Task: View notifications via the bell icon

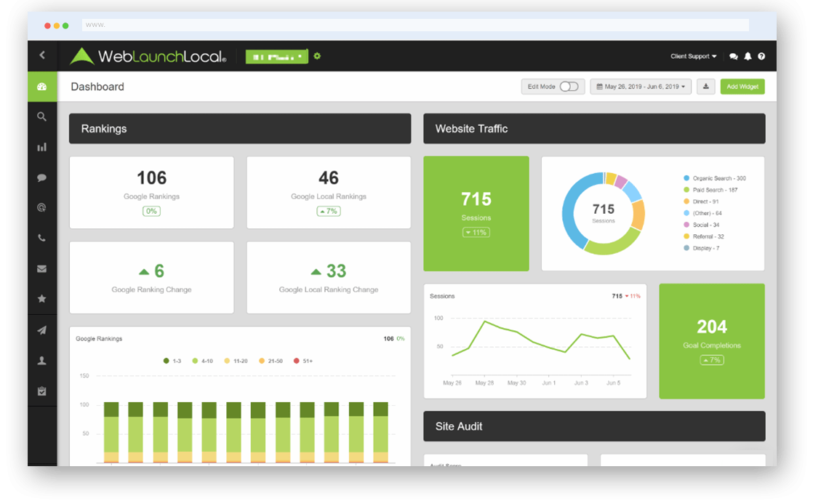Action: (x=748, y=57)
